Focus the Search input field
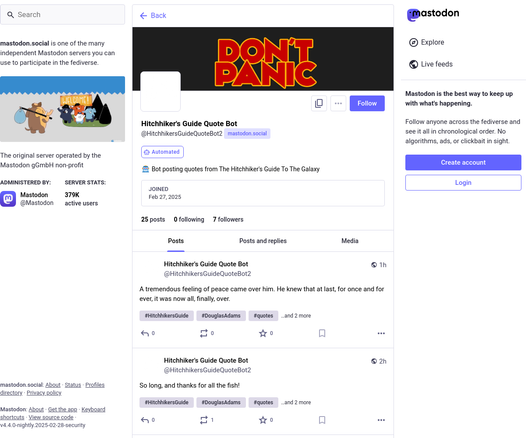 [x=62, y=14]
